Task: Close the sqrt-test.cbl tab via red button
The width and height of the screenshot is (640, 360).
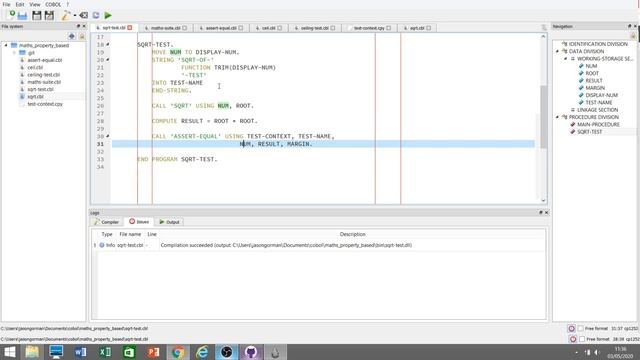Action: [x=130, y=28]
